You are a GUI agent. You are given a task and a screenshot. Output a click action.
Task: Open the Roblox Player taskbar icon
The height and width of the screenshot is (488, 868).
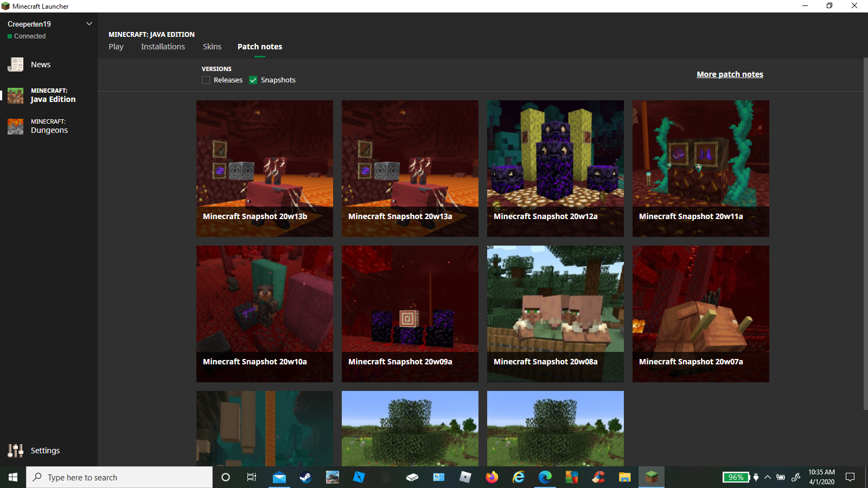point(465,477)
